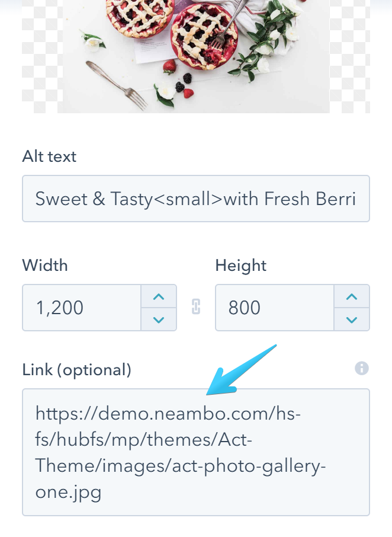Decrease Width using the down arrow

point(159,319)
